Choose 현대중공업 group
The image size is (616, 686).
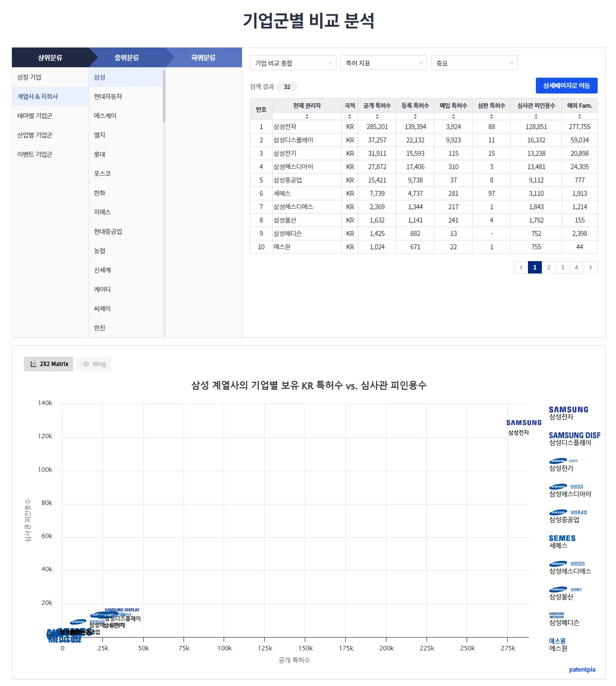coord(126,231)
